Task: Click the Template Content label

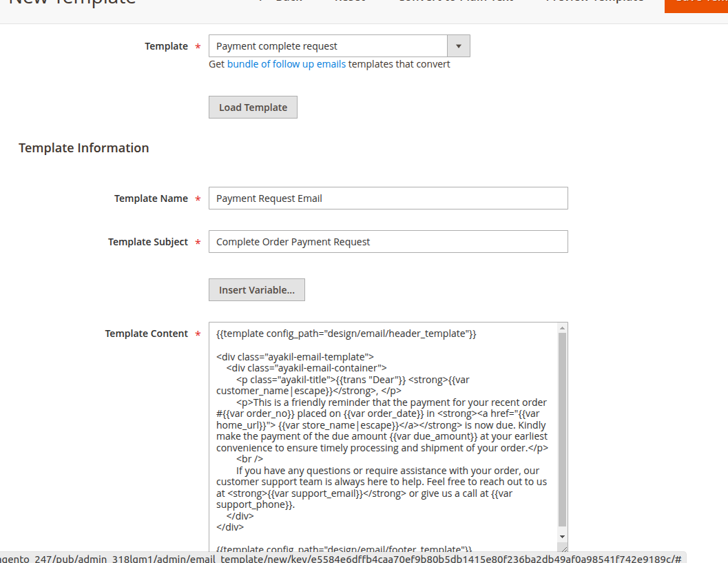Action: coord(146,334)
